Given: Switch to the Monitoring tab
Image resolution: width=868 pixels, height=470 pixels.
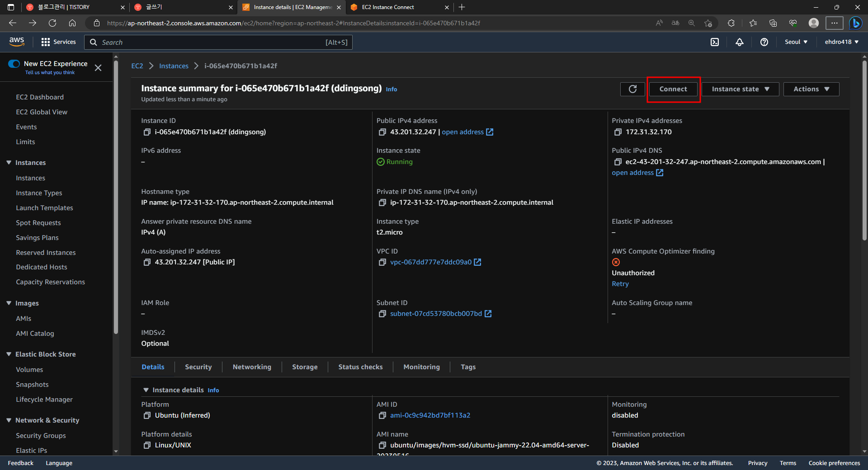Looking at the screenshot, I should click(x=421, y=367).
